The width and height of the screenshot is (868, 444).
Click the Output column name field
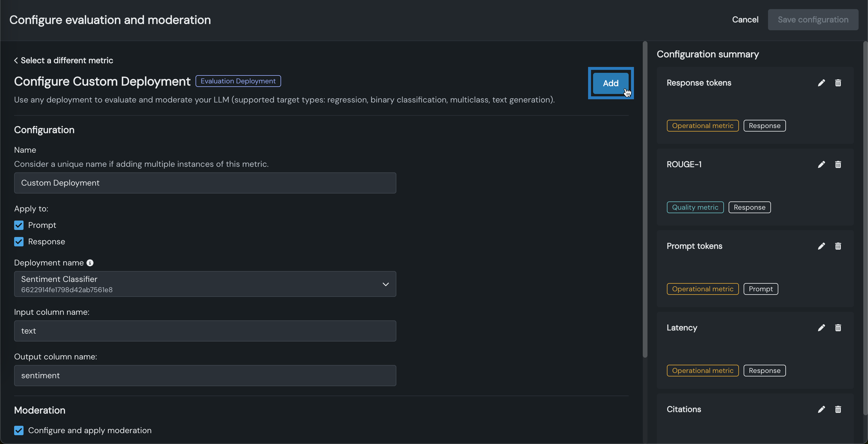click(205, 375)
